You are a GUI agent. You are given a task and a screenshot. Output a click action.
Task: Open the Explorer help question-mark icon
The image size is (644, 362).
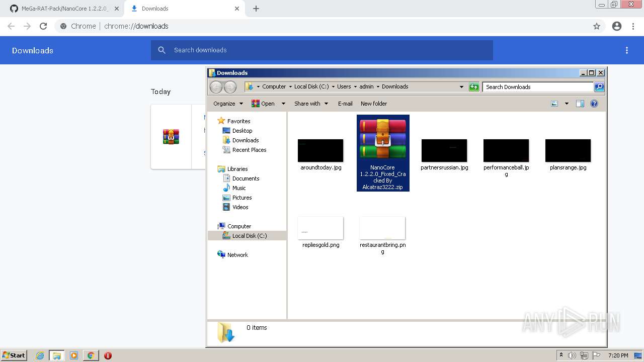point(594,104)
